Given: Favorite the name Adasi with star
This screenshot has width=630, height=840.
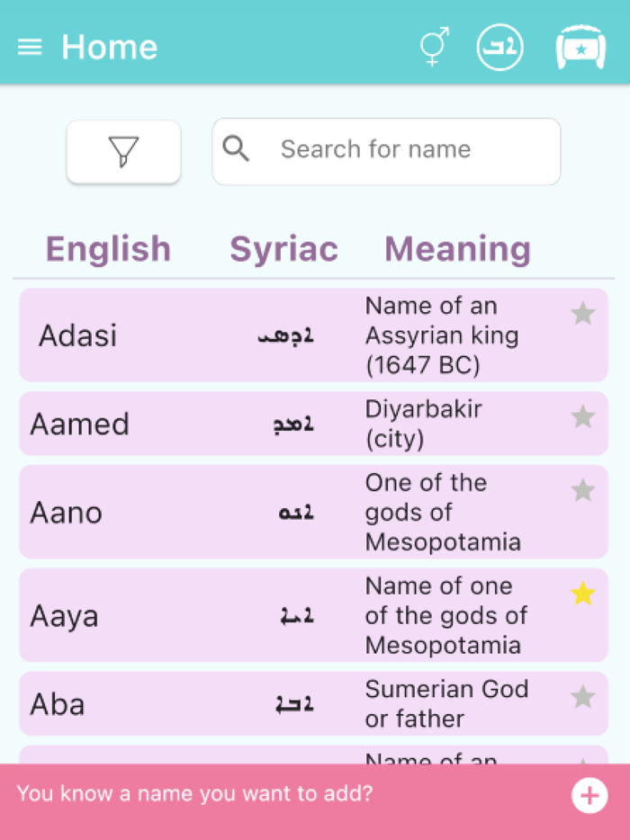Looking at the screenshot, I should 583,314.
